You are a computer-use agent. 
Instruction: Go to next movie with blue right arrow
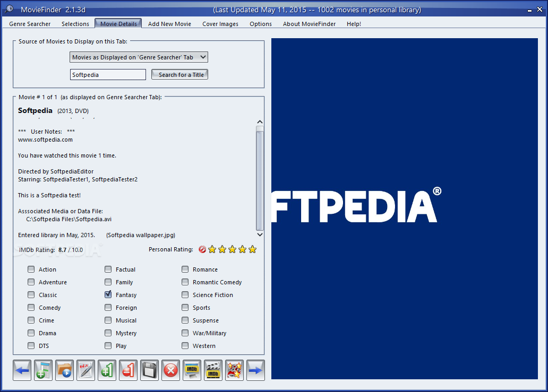tap(256, 370)
